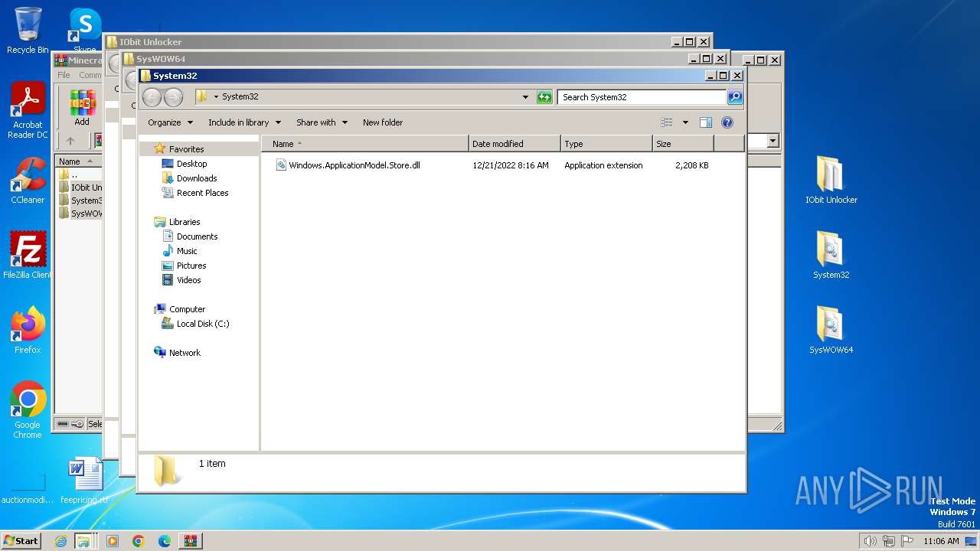
Task: Select the Windows.ApplicationModel.Store.dll file
Action: [354, 165]
